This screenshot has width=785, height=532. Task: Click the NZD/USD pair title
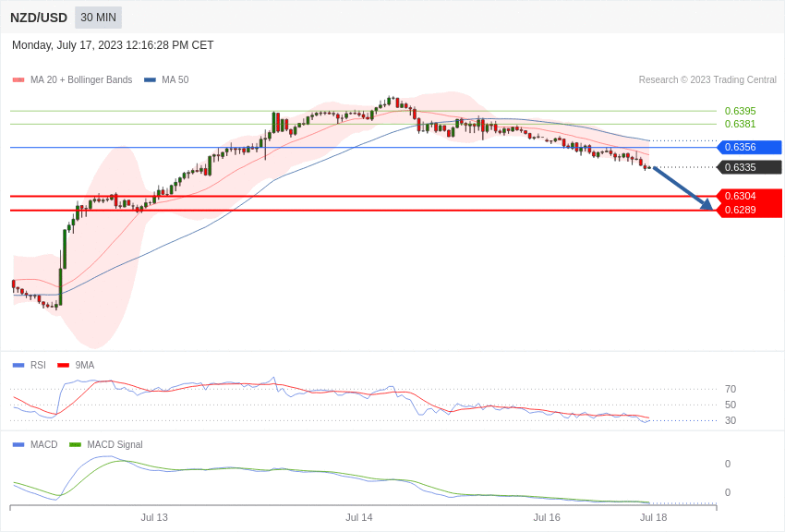[39, 18]
